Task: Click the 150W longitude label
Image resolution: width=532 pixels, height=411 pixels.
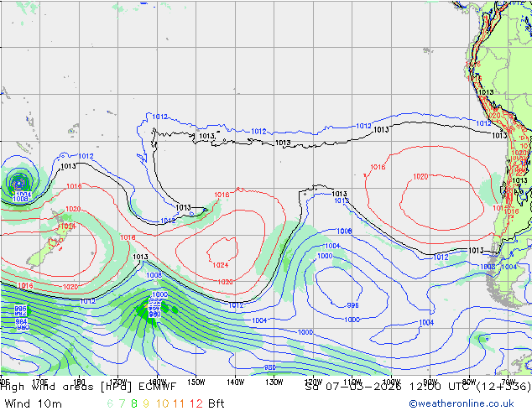Action: click(196, 382)
